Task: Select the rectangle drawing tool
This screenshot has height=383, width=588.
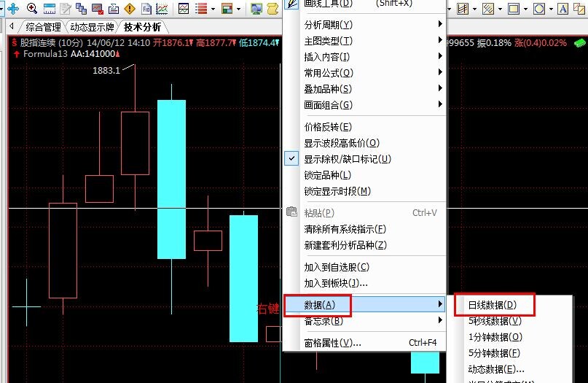Action: point(514,8)
